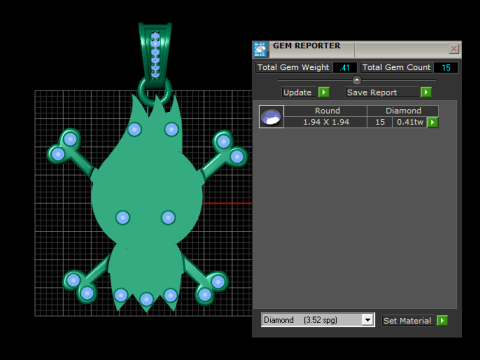Click the 'Total Gem Weight' label

click(x=293, y=67)
